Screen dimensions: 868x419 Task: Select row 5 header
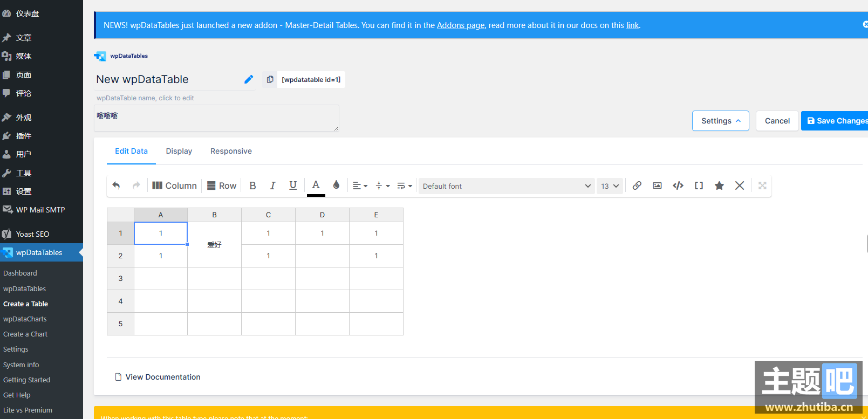[x=120, y=324]
